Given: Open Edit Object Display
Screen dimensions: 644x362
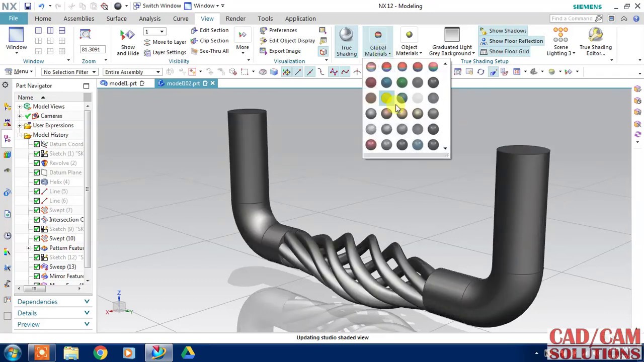Looking at the screenshot, I should coord(287,41).
